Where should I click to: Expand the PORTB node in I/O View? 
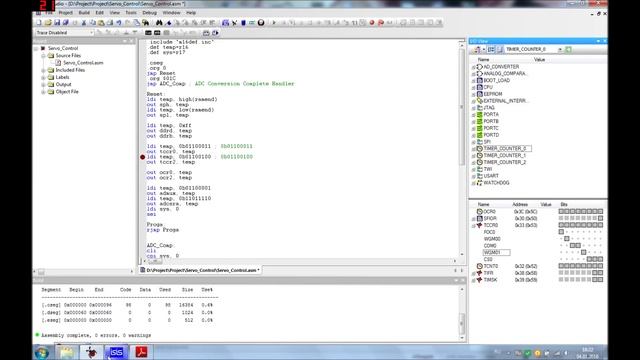pos(473,122)
